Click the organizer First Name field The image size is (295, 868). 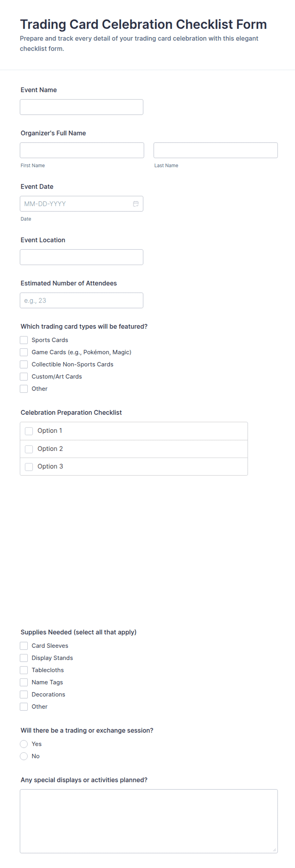(x=82, y=150)
